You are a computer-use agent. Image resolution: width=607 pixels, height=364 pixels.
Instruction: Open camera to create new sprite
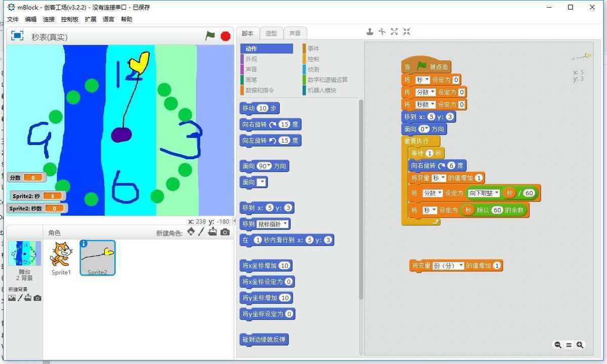225,232
